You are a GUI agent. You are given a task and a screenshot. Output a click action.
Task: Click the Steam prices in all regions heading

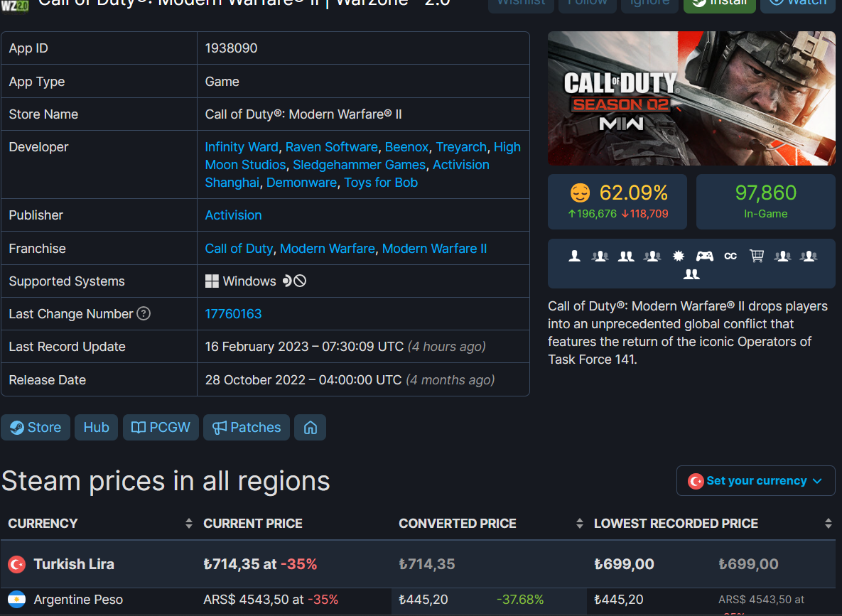tap(166, 481)
